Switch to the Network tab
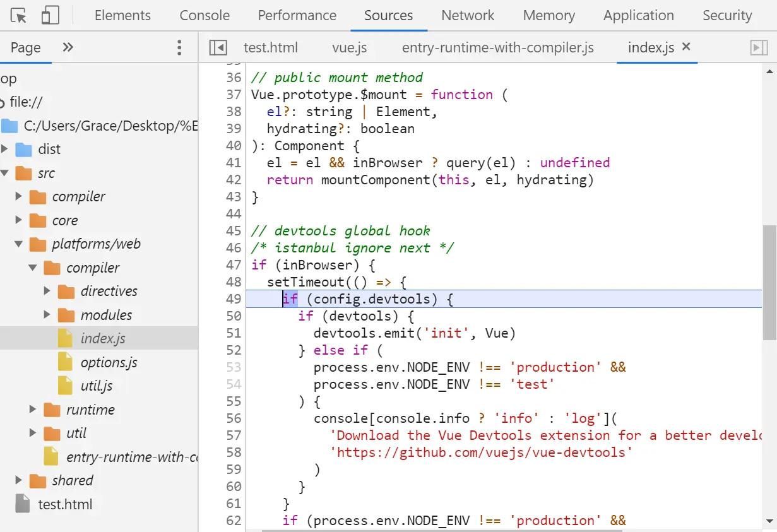777x532 pixels. pos(468,16)
